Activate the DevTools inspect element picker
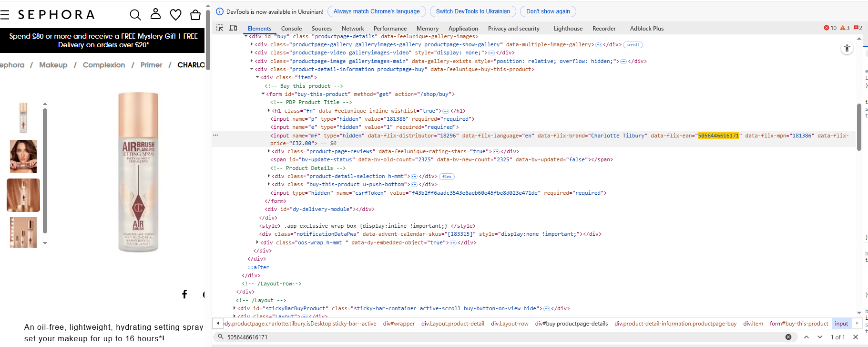868x347 pixels. click(220, 28)
